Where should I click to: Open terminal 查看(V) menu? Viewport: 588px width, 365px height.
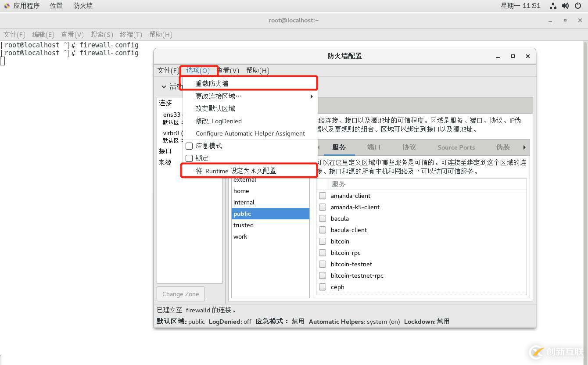[x=72, y=34]
